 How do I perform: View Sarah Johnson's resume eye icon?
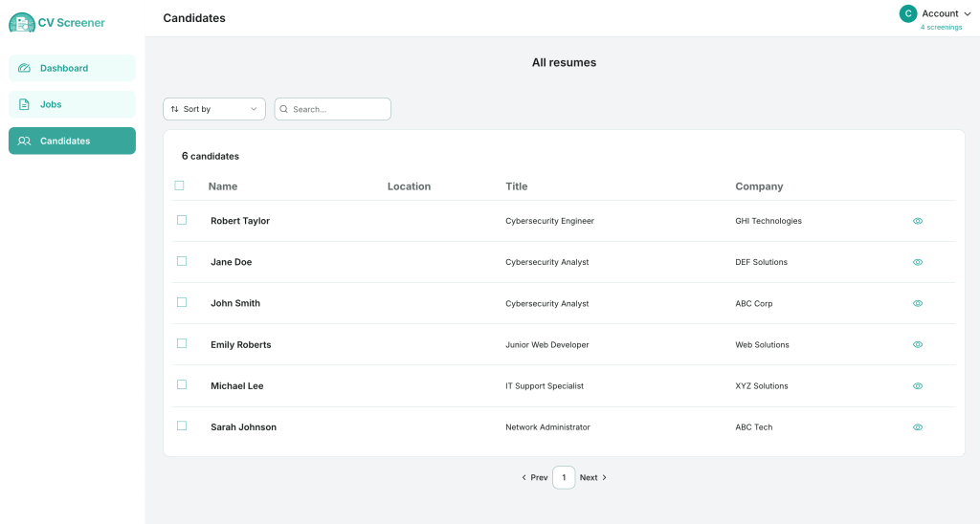coord(917,427)
